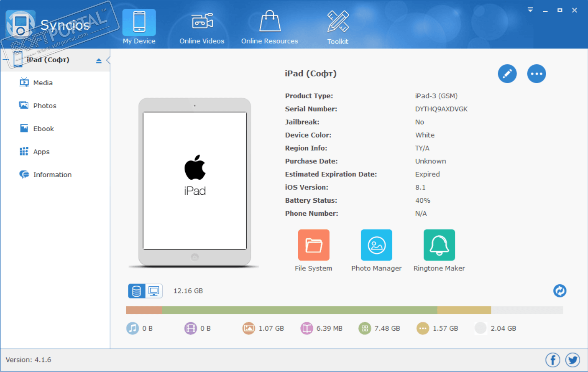Refresh the device storage info

coord(560,290)
